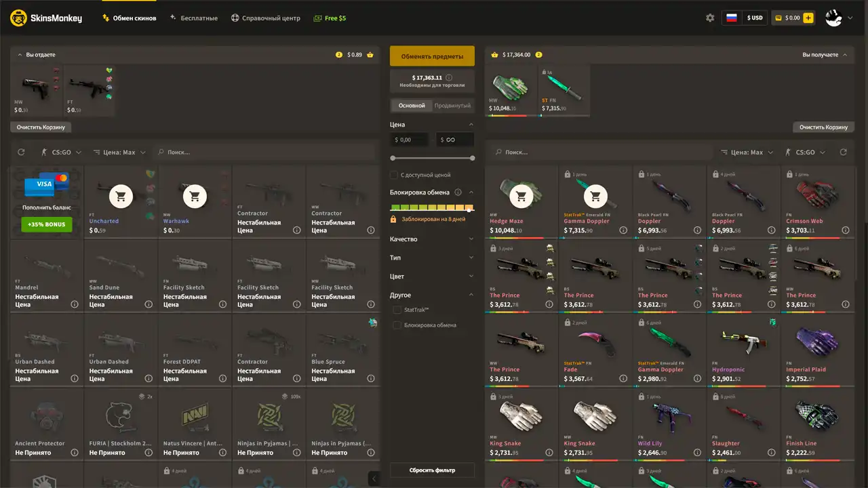Click the left Поиск search field
868x488 pixels.
click(x=264, y=152)
